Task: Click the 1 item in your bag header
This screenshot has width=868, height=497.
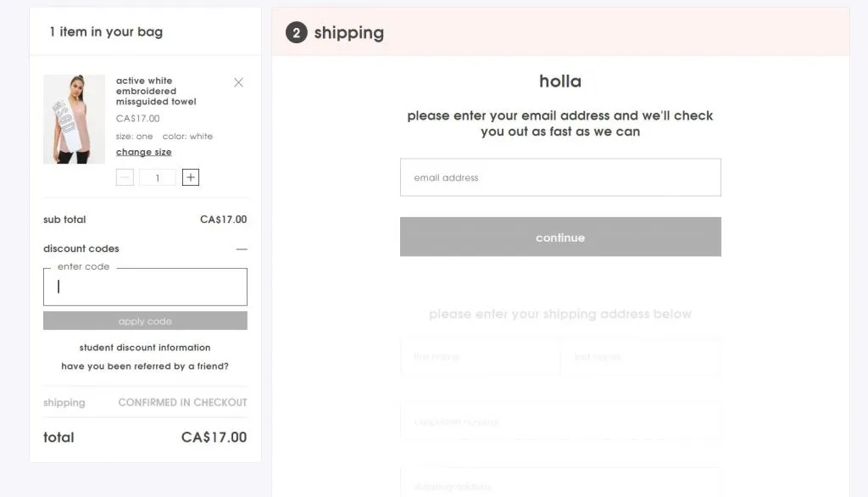Action: 106,32
